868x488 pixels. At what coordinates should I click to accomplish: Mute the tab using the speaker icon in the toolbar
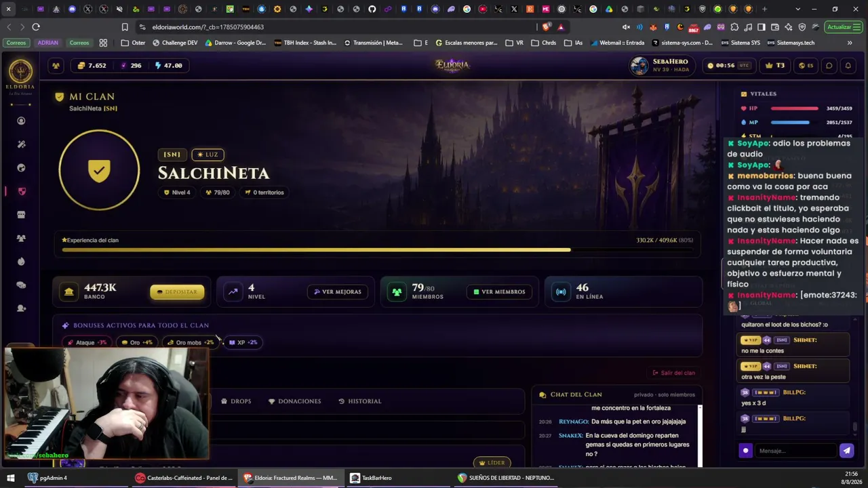point(627,27)
